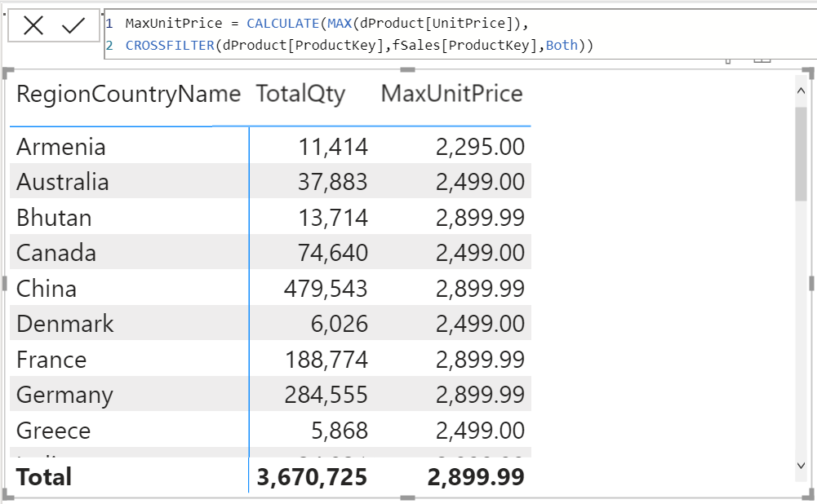Viewport: 817px width, 504px height.
Task: Cancel the formula edit with X icon
Action: point(33,25)
